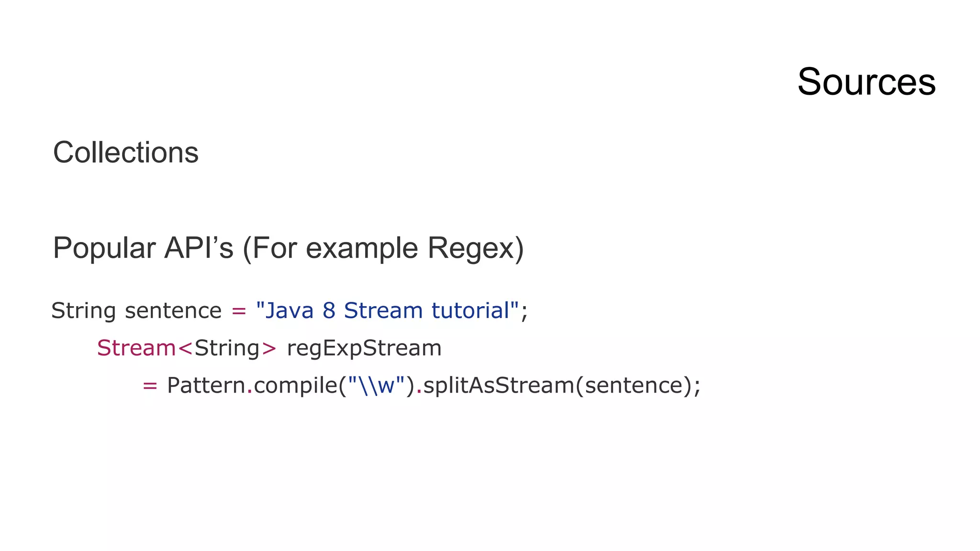Click the "Sources" slide title
The width and height of the screenshot is (980, 551).
click(x=866, y=82)
